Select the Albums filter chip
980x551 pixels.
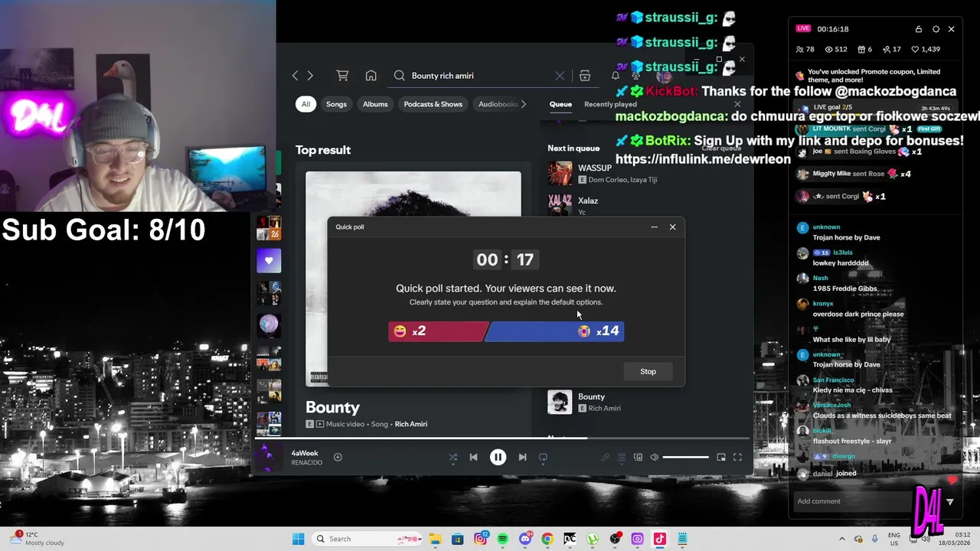(375, 104)
